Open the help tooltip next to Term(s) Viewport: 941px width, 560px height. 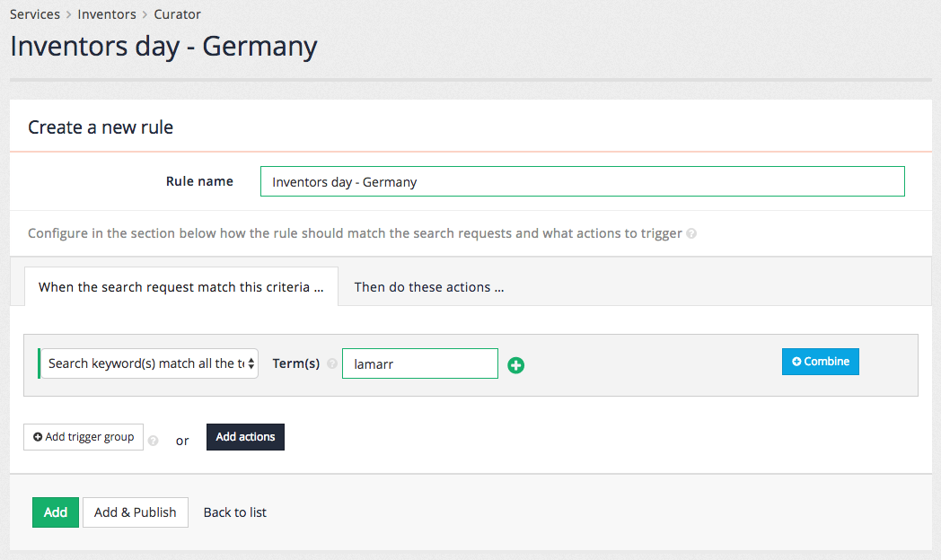click(x=331, y=363)
